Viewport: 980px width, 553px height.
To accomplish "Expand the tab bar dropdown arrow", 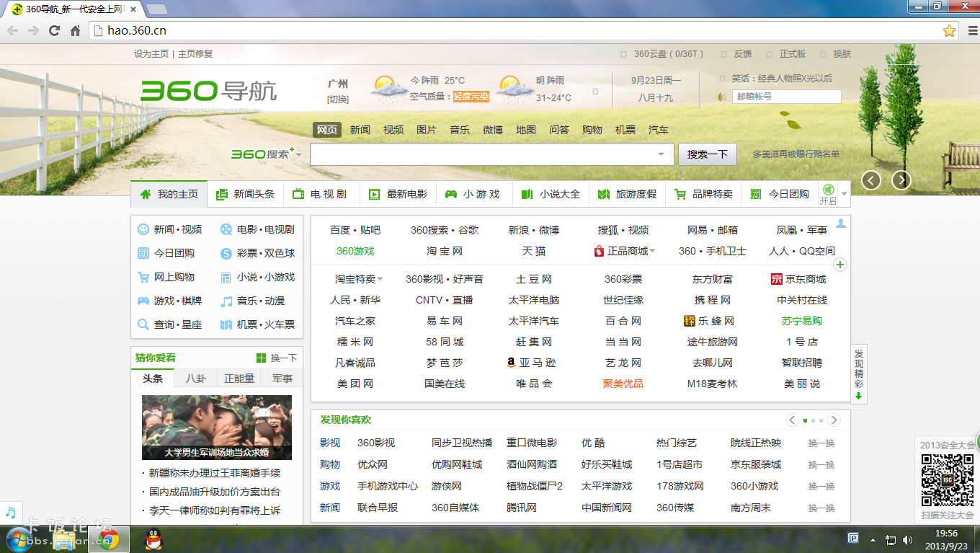I will click(x=845, y=194).
